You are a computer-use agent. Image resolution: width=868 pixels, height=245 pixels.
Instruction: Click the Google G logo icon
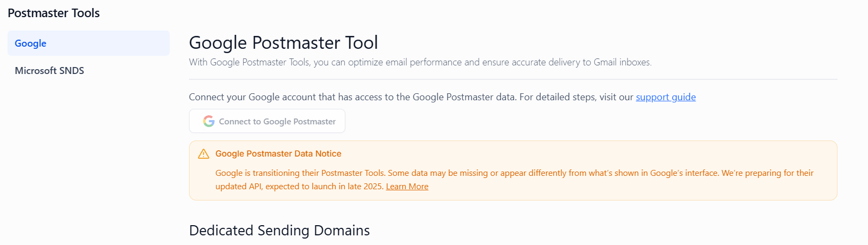[209, 121]
